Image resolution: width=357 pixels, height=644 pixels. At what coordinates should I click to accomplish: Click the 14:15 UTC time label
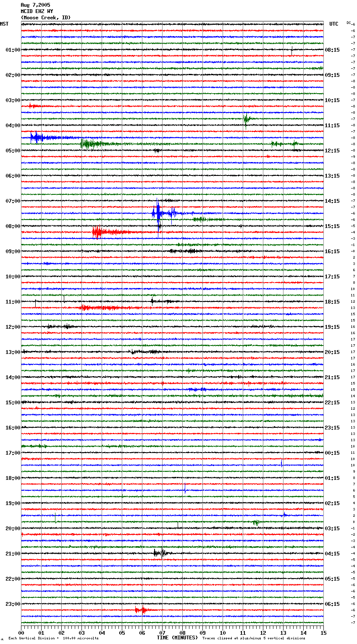click(332, 201)
